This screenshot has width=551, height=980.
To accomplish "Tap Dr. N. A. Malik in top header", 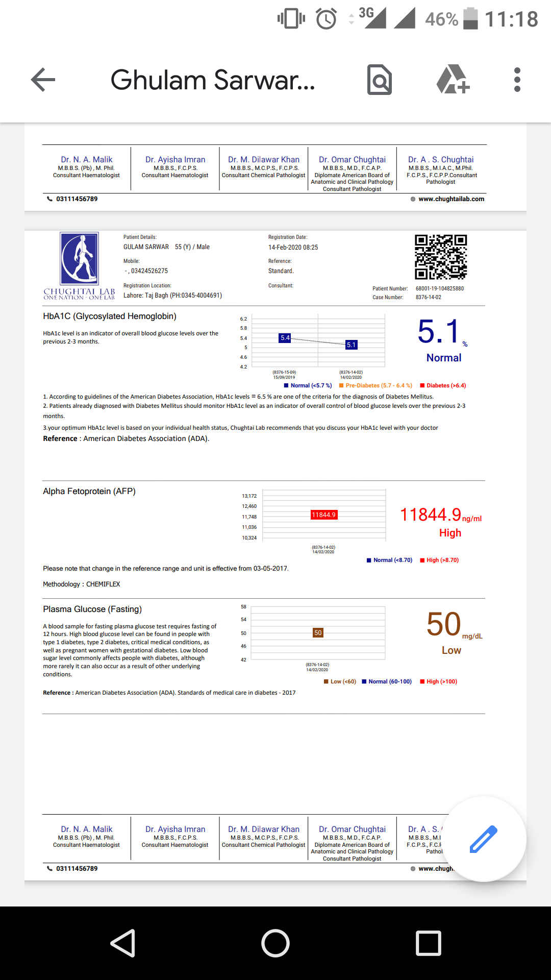I will (86, 160).
